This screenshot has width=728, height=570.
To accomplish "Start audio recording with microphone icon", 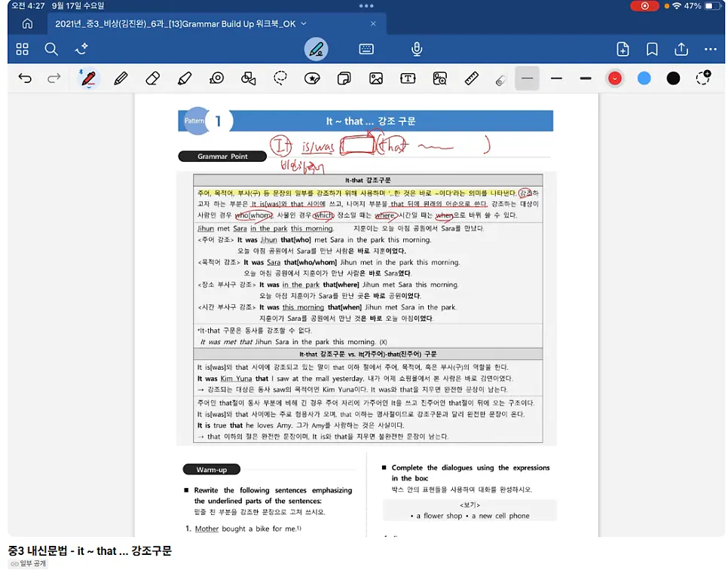I will tap(417, 49).
